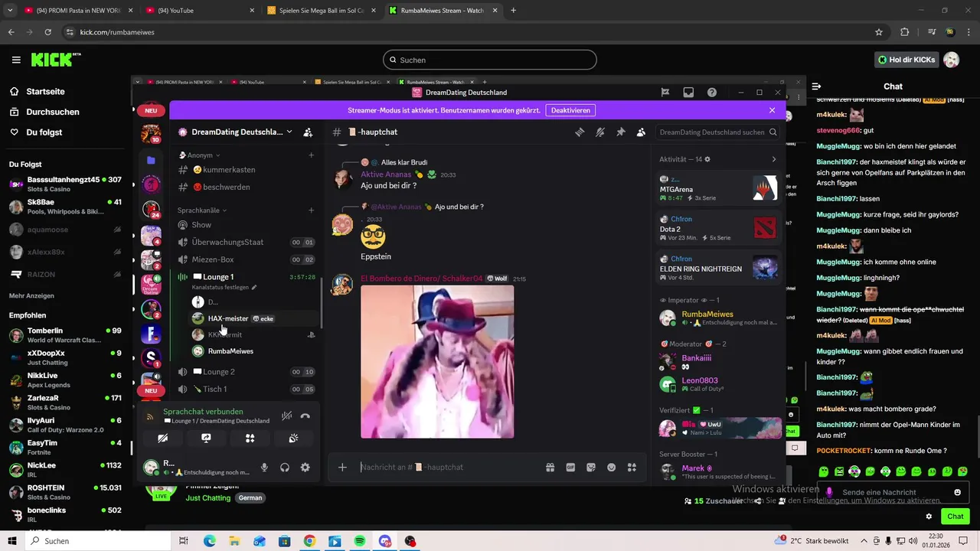Open Startseite in Kick sidebar
This screenshot has height=551, width=980.
45,91
